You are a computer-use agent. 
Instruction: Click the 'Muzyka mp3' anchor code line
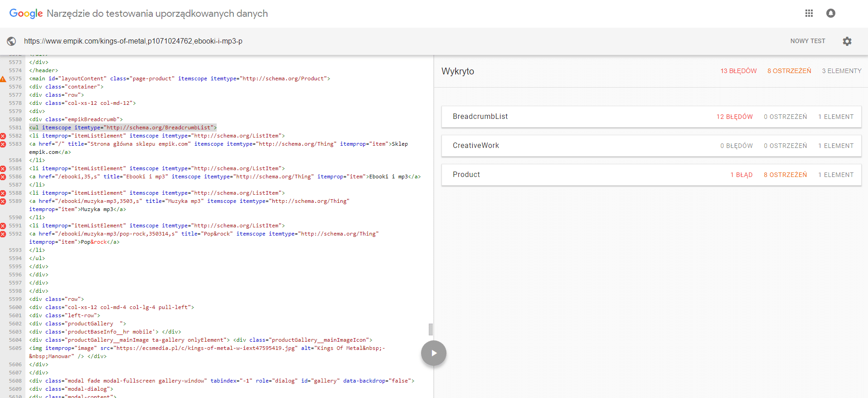click(x=189, y=205)
